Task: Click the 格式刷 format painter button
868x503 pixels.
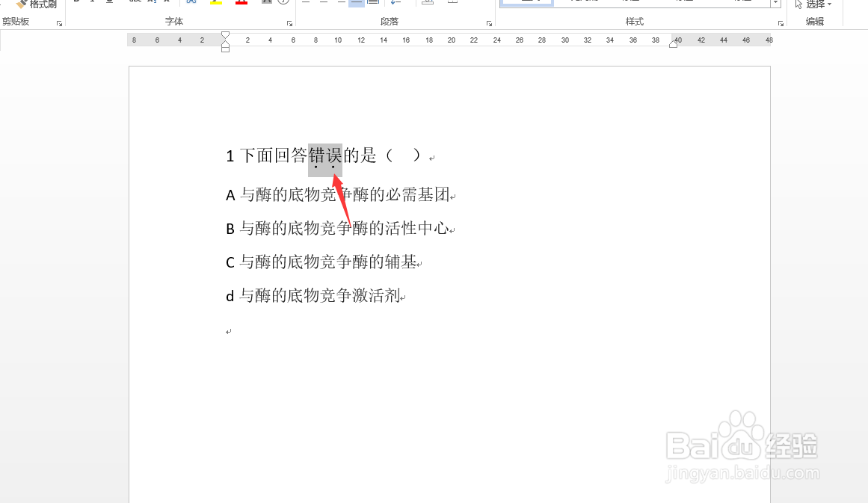Action: point(37,4)
